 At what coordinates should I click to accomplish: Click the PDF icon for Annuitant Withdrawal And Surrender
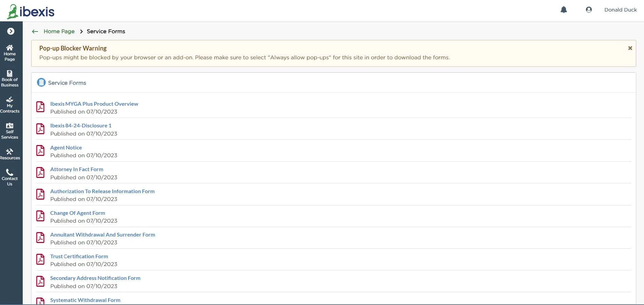[40, 238]
